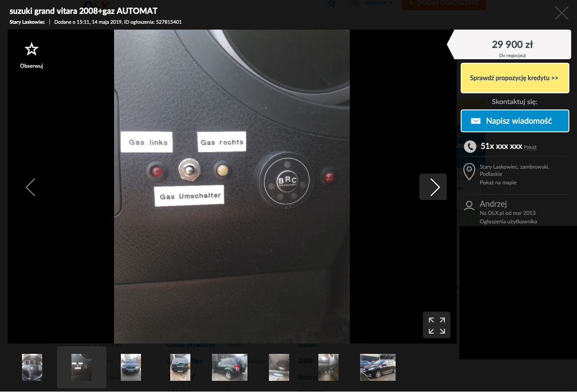Viewport: 577px width, 392px height.
Task: Click the user avatar icon beside Andrzej
Action: [469, 205]
